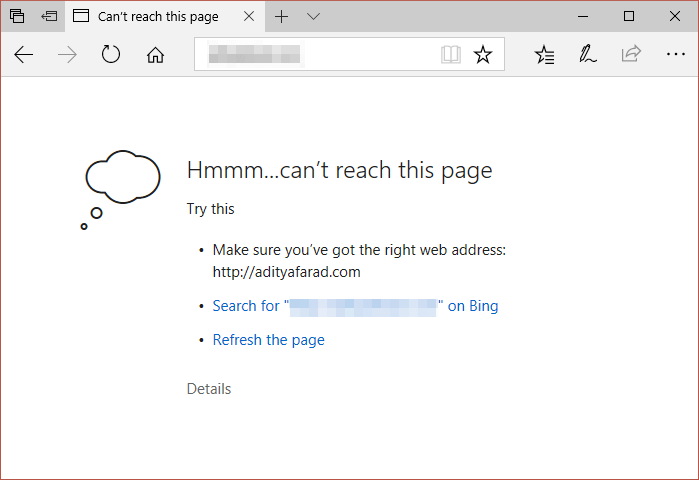The width and height of the screenshot is (699, 480).
Task: Open the Settings and more menu
Action: (674, 55)
